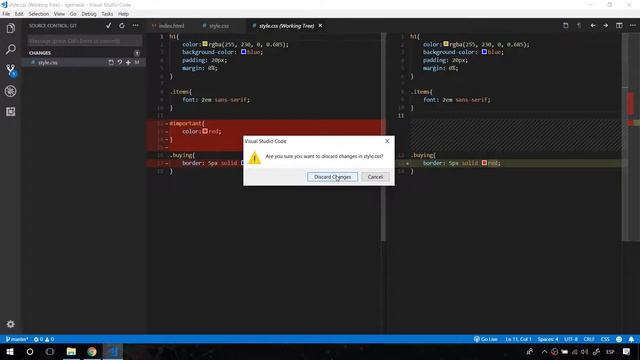Close the style.css (Working Tree) tab

tap(320, 26)
